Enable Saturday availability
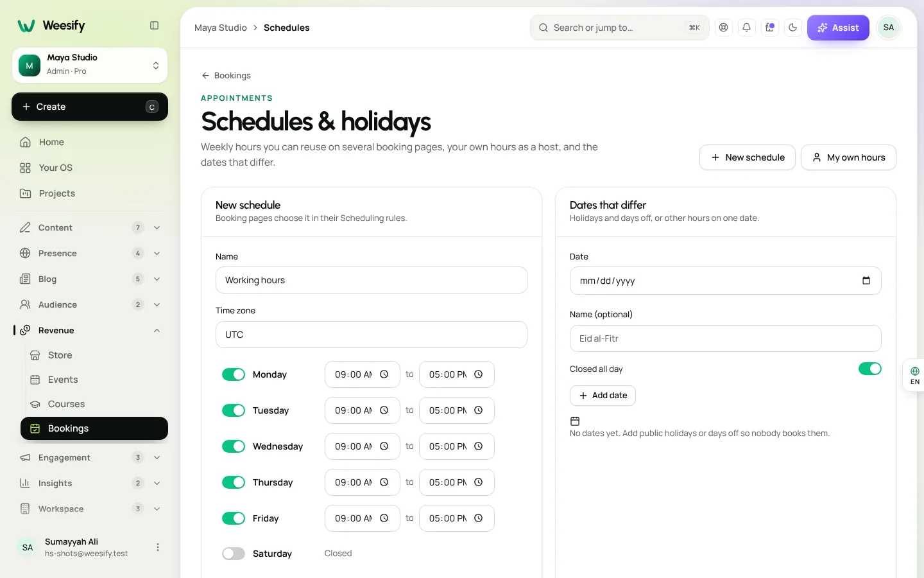The width and height of the screenshot is (924, 578). [x=234, y=554]
